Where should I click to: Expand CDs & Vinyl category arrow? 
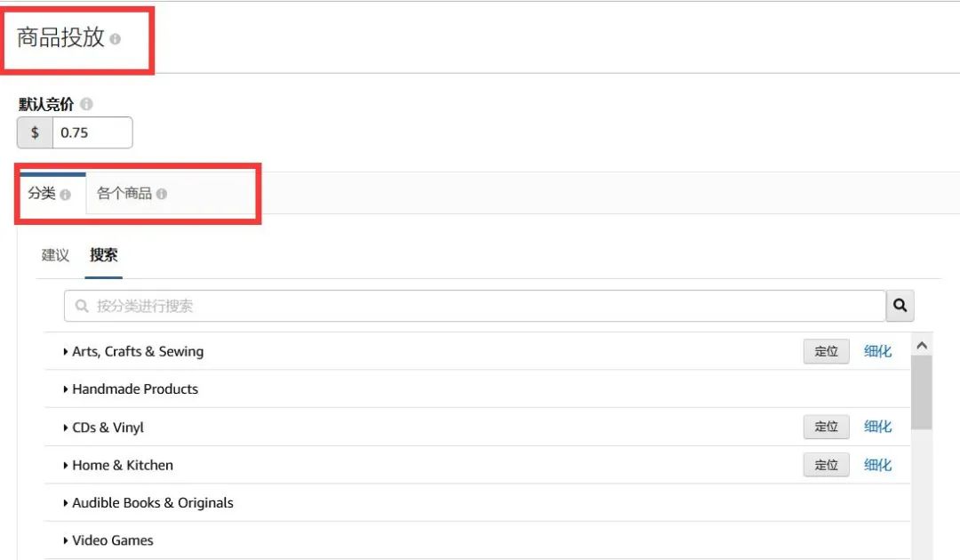66,428
